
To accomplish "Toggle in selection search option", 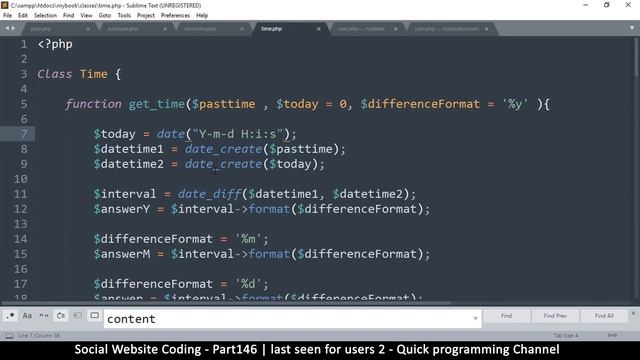I will (78, 316).
